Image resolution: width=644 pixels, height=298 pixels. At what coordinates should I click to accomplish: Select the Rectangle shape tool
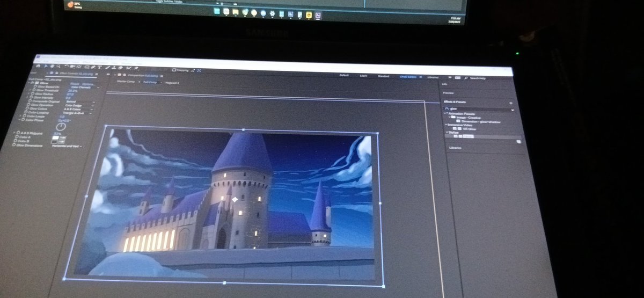tap(87, 67)
